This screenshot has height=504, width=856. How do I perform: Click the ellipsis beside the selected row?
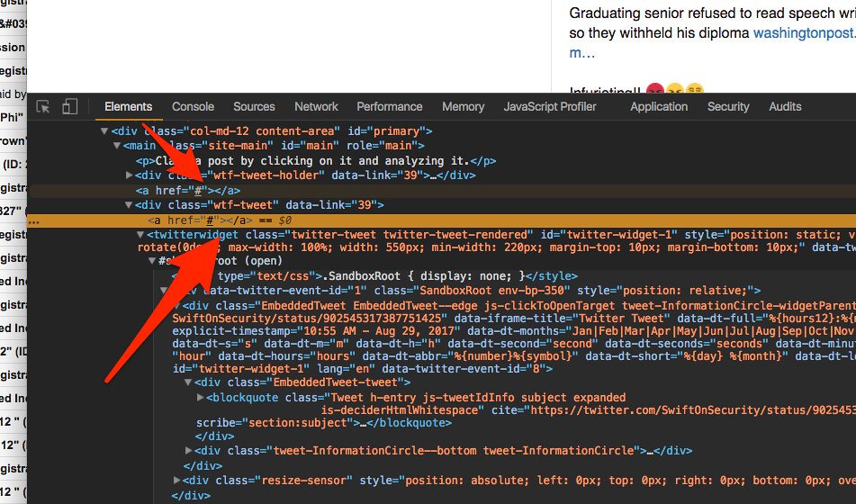tap(34, 221)
